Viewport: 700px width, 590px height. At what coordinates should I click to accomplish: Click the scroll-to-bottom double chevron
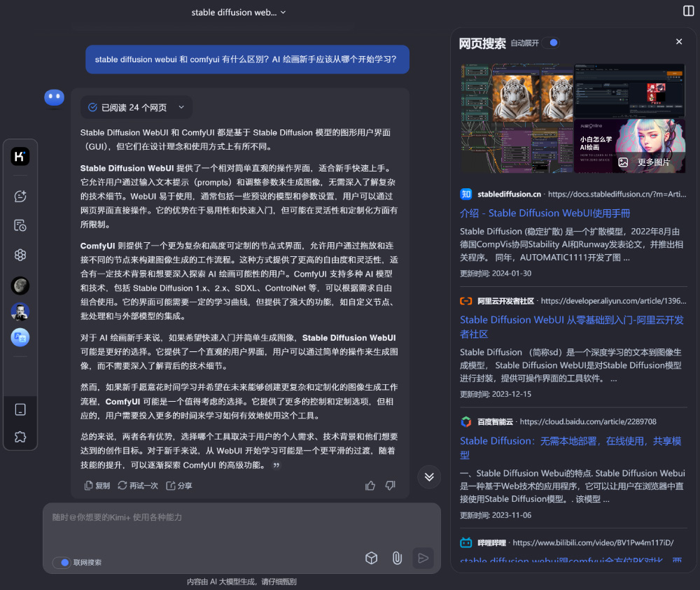[428, 477]
